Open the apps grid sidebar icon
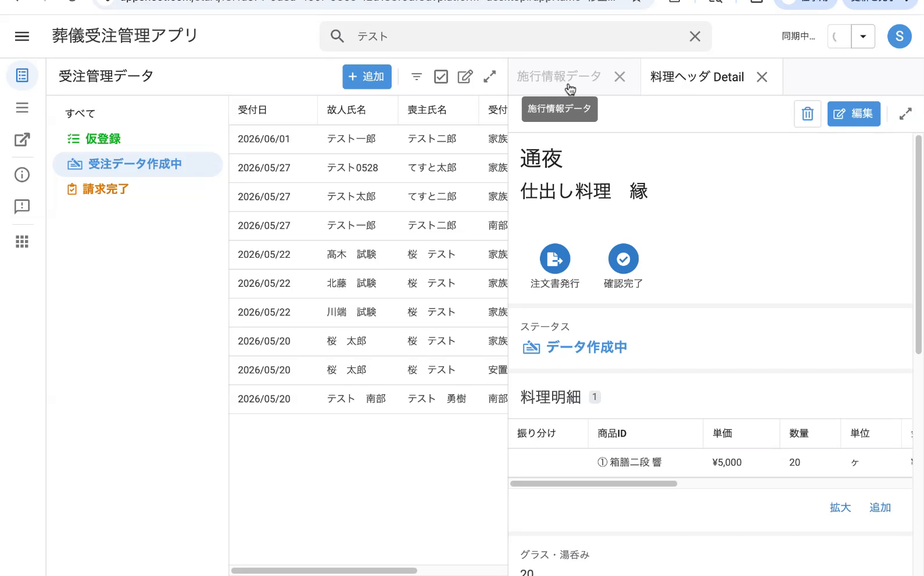Screen dimensions: 924x576 point(22,242)
